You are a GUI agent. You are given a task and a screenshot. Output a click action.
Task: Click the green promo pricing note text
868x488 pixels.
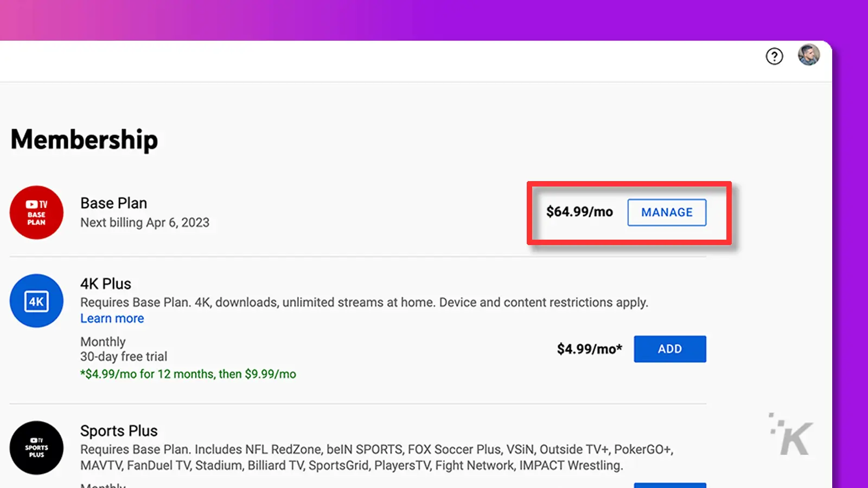pos(188,374)
